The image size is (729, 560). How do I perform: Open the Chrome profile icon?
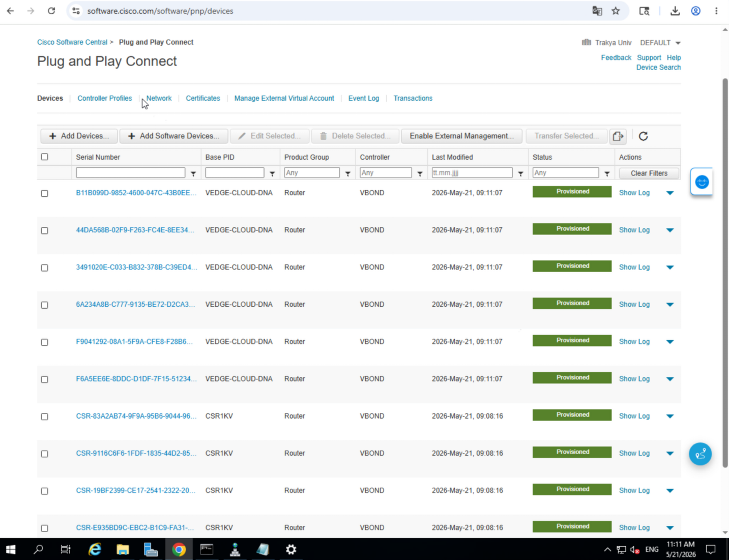(695, 11)
